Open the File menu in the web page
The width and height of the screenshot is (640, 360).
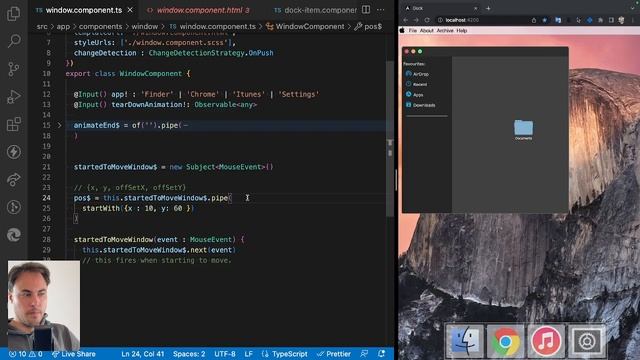(413, 31)
